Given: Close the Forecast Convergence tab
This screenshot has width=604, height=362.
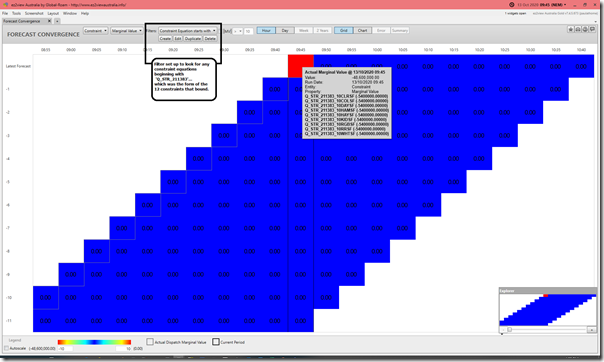Looking at the screenshot, I should click(x=49, y=21).
